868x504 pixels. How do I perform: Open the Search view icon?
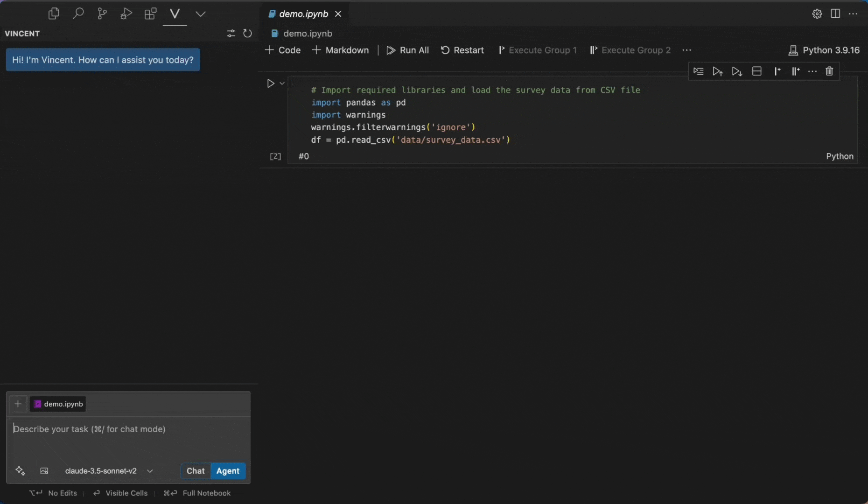point(78,14)
